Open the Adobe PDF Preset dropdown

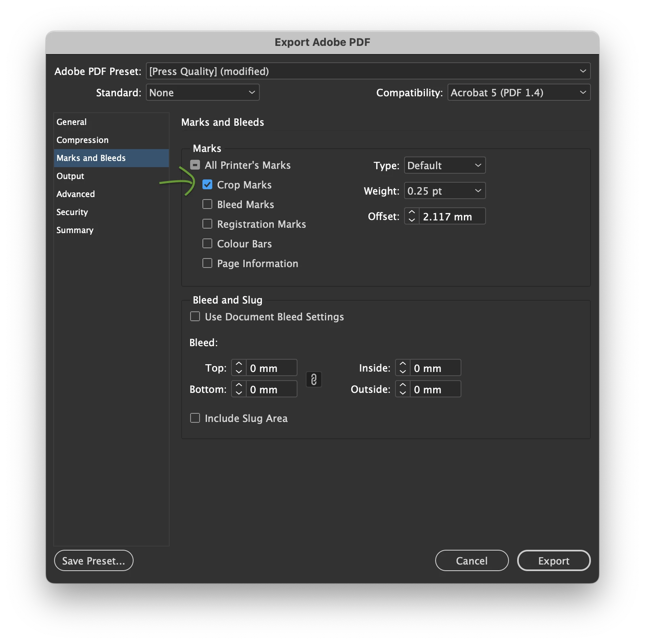[368, 71]
